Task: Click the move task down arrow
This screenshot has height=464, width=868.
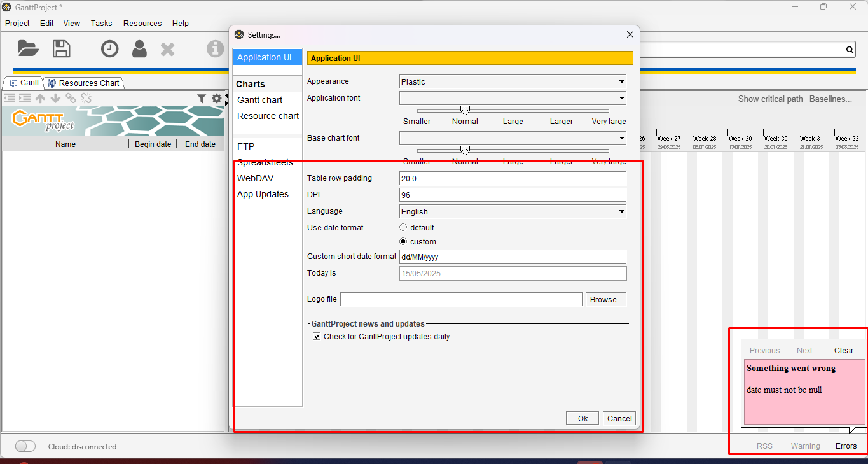Action: 55,98
